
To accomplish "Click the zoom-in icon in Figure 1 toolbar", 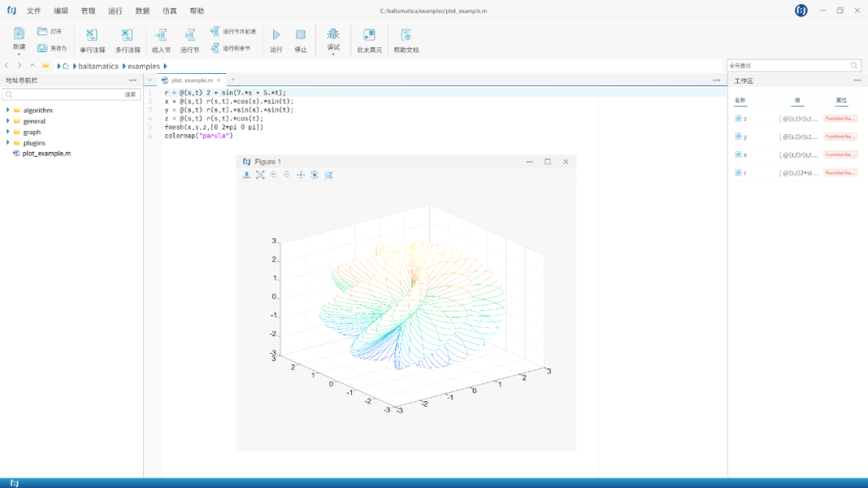I will (274, 174).
